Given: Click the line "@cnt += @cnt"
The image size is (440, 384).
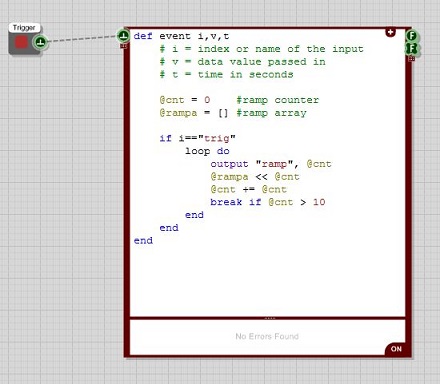Looking at the screenshot, I should coord(249,189).
